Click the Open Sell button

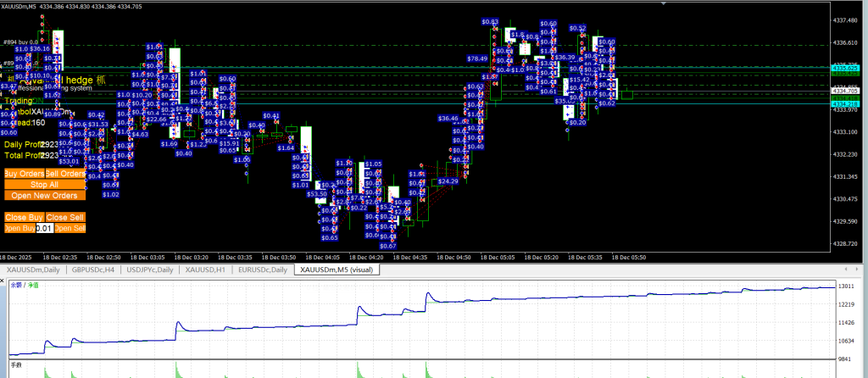[x=70, y=228]
